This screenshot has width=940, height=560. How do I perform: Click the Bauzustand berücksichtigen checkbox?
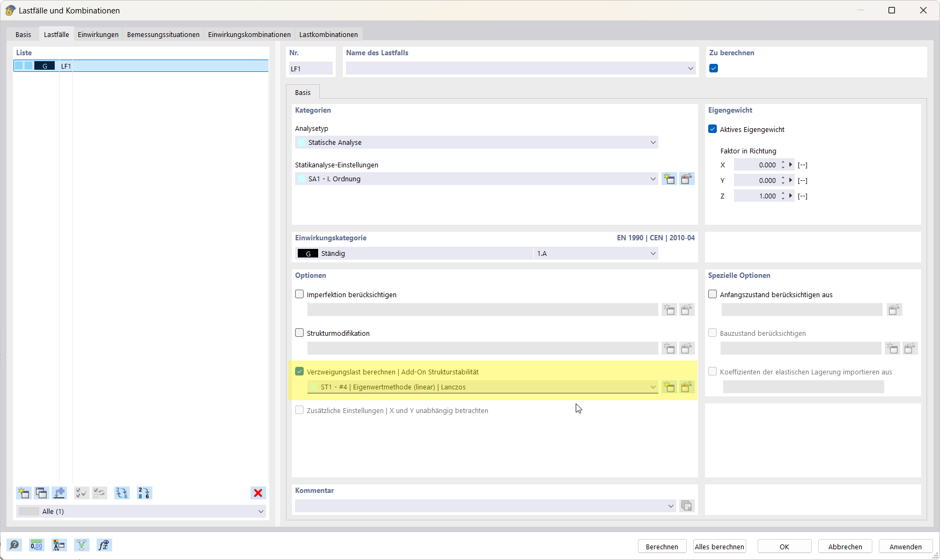coord(713,333)
